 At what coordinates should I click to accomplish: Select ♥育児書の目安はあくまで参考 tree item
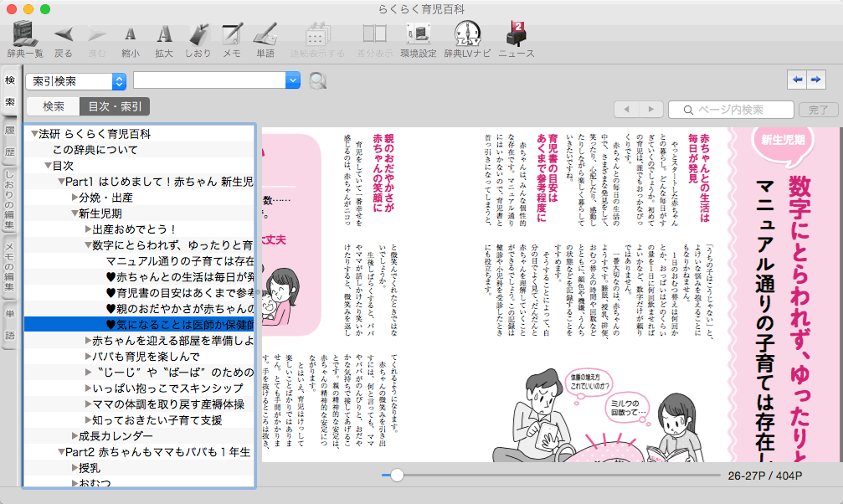point(180,293)
